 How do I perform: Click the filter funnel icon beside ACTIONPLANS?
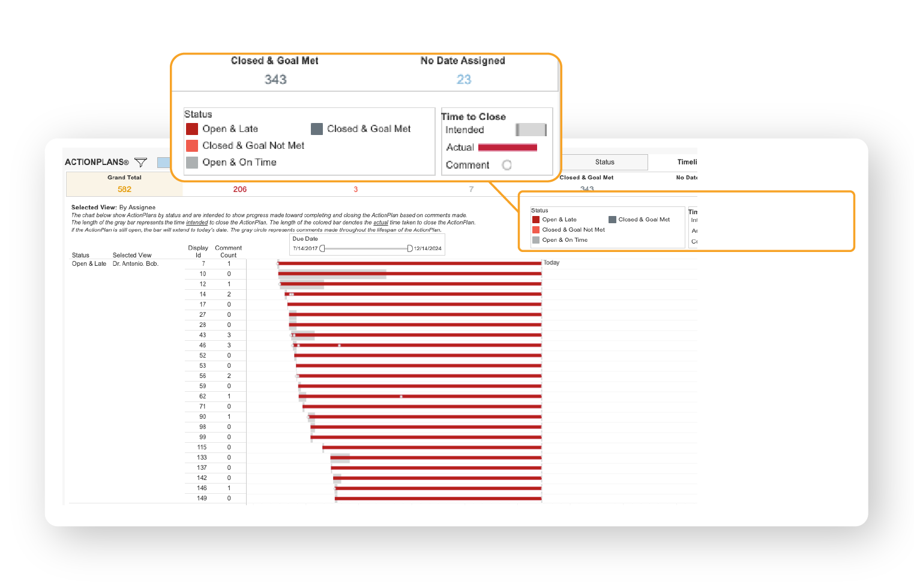(140, 162)
